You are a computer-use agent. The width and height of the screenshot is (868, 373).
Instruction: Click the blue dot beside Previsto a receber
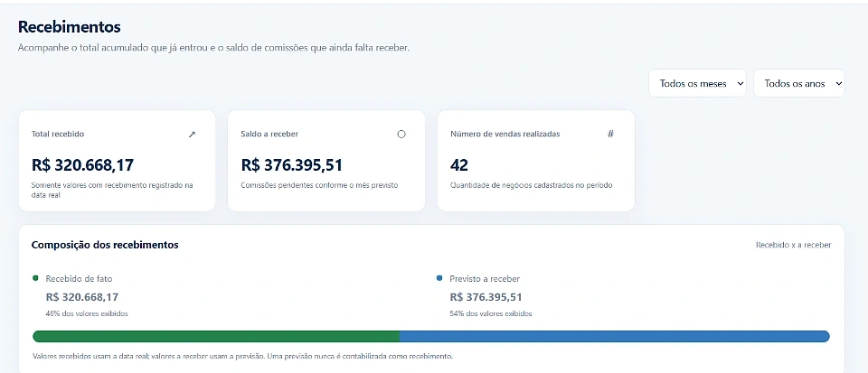click(439, 278)
